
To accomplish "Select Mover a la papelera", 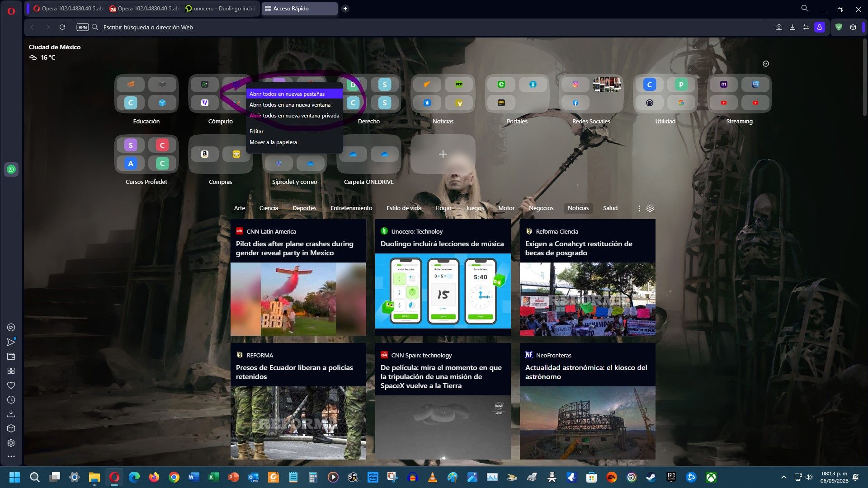I will coord(294,142).
